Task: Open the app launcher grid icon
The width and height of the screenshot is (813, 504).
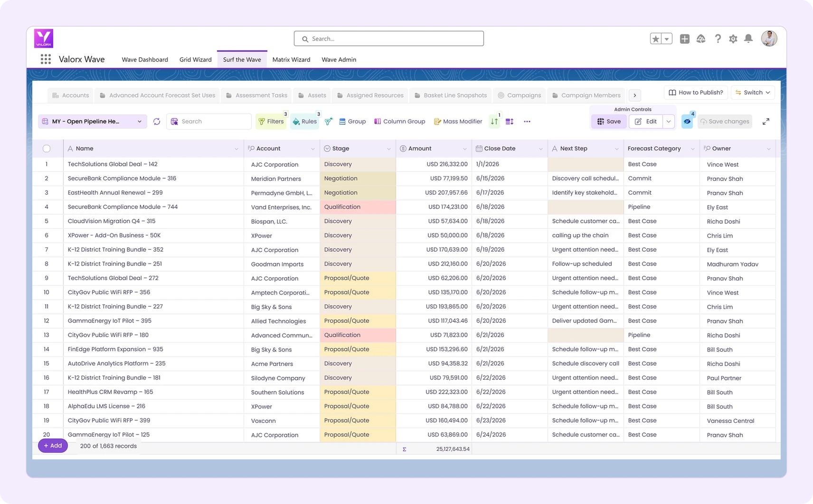Action: pos(46,59)
